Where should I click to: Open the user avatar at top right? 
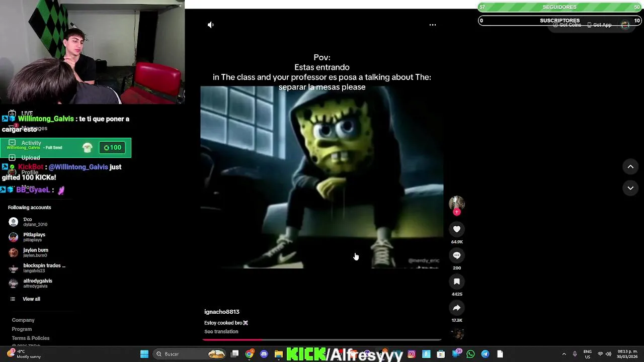pyautogui.click(x=625, y=25)
